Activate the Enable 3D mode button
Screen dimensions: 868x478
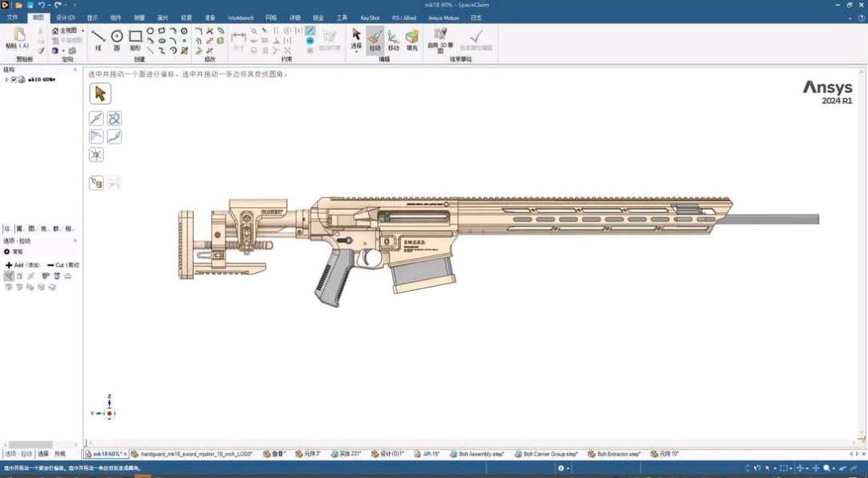click(440, 39)
